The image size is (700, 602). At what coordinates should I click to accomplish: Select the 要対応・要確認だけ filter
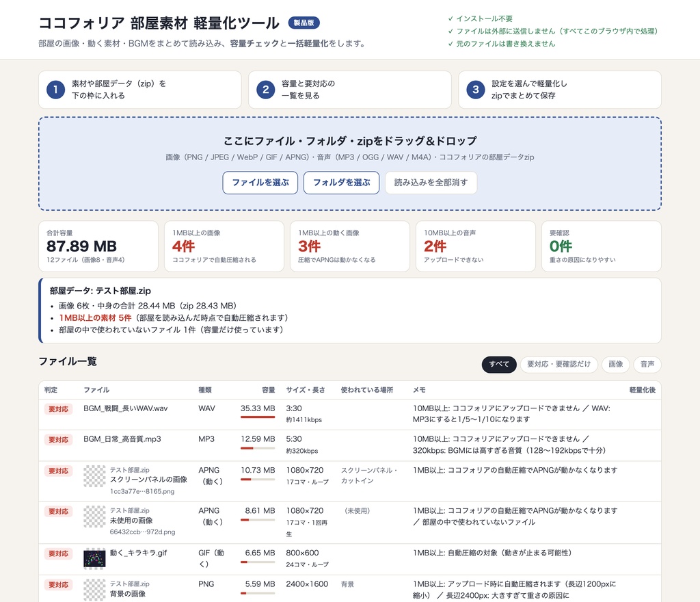[x=559, y=365]
